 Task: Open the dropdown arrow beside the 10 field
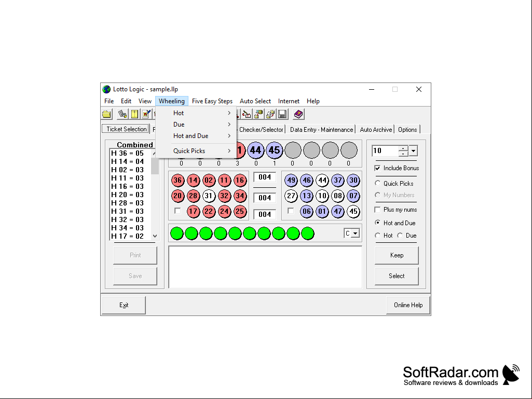(413, 151)
